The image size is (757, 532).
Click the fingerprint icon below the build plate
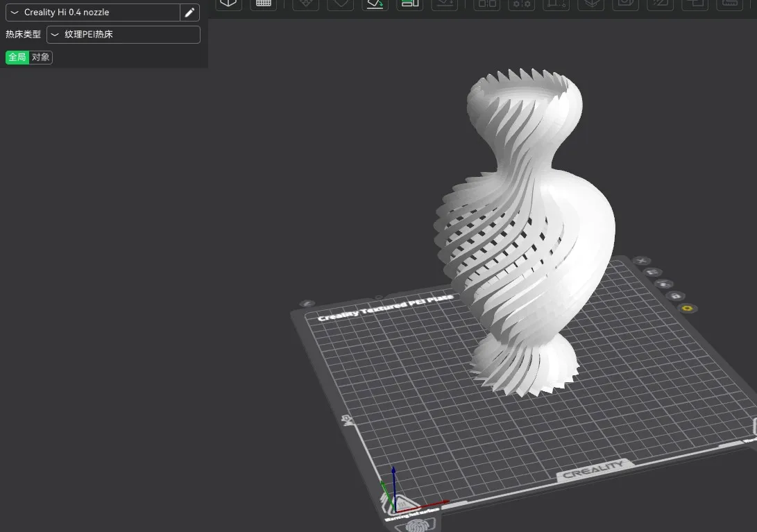(x=416, y=526)
